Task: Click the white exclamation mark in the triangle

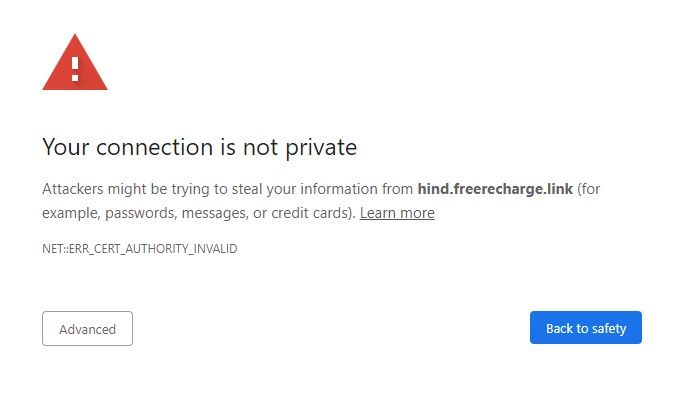Action: pos(74,68)
